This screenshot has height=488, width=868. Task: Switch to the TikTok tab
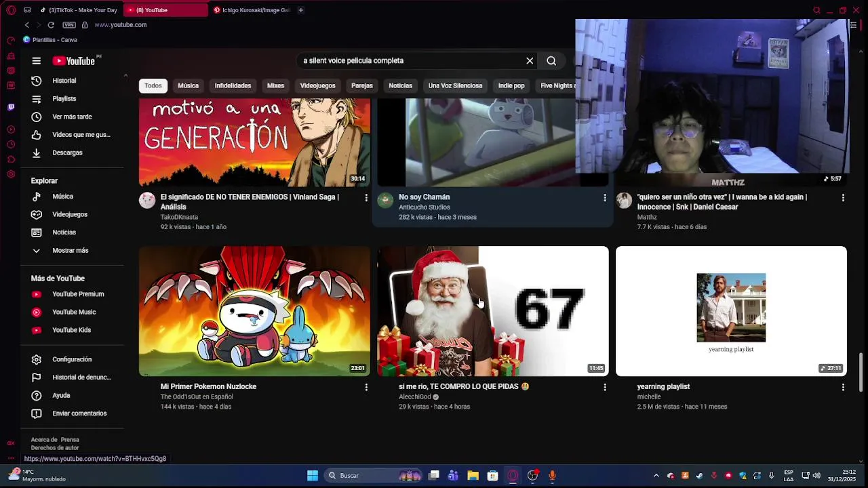click(79, 10)
